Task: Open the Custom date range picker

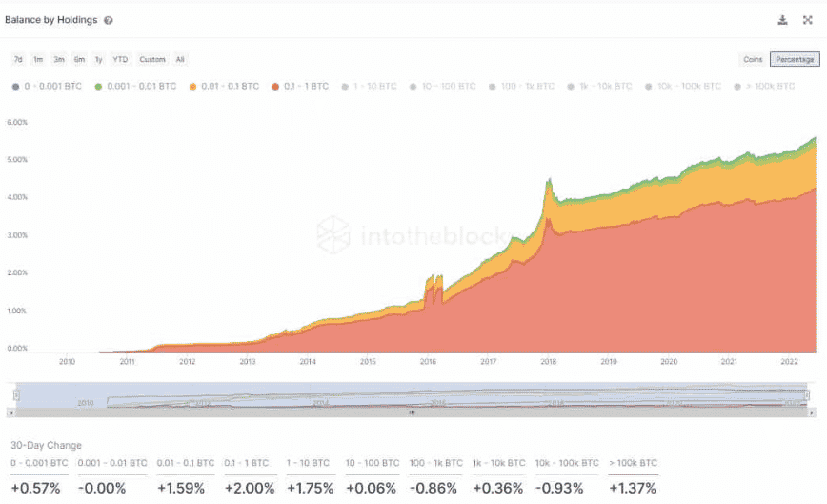Action: pos(152,59)
